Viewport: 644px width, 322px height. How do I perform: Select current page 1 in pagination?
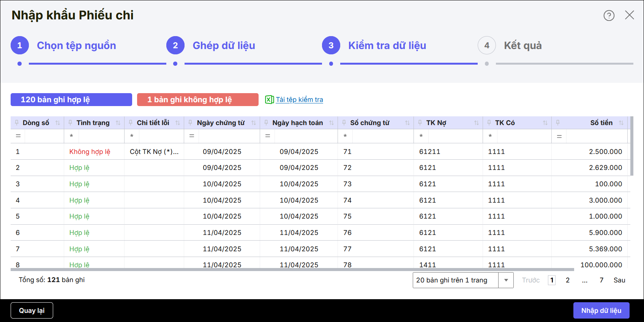point(552,280)
